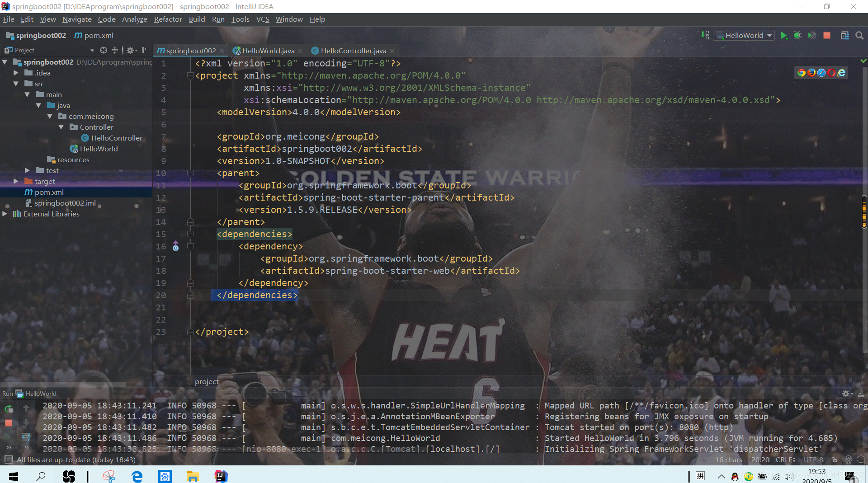The image size is (868, 483).
Task: Stop the running process in the main toolbar
Action: click(827, 35)
